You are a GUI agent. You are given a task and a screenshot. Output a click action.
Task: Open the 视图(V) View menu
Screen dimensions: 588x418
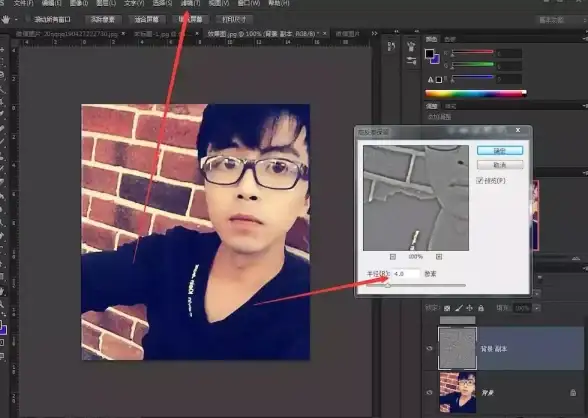[219, 3]
